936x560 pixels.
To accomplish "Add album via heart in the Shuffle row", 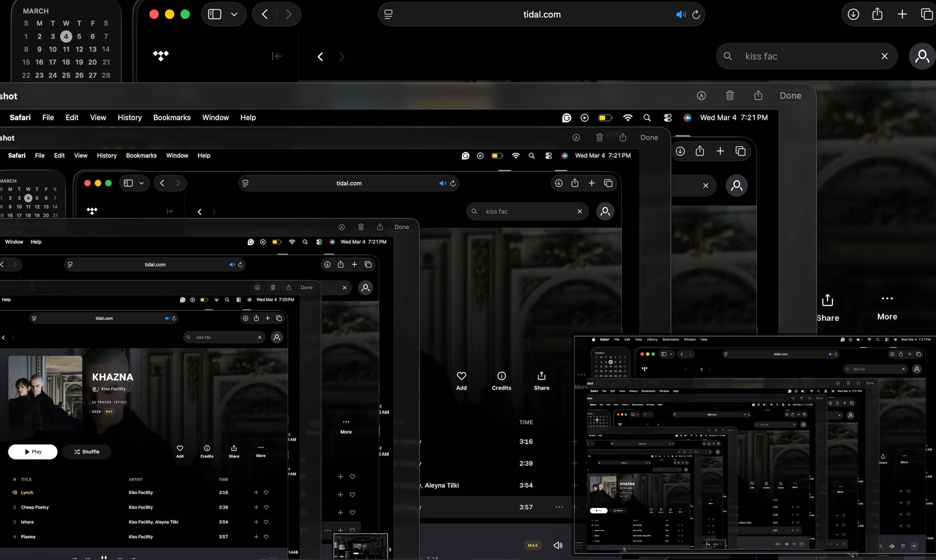I will coord(180,451).
